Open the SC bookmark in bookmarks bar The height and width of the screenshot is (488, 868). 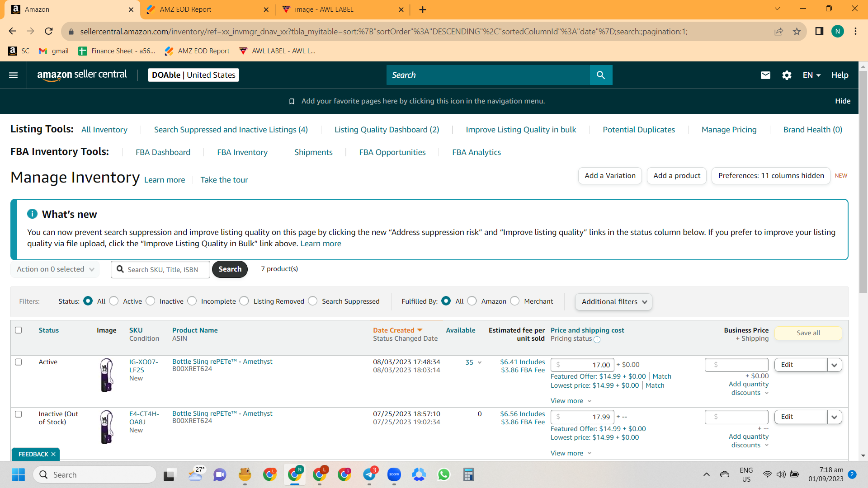19,51
